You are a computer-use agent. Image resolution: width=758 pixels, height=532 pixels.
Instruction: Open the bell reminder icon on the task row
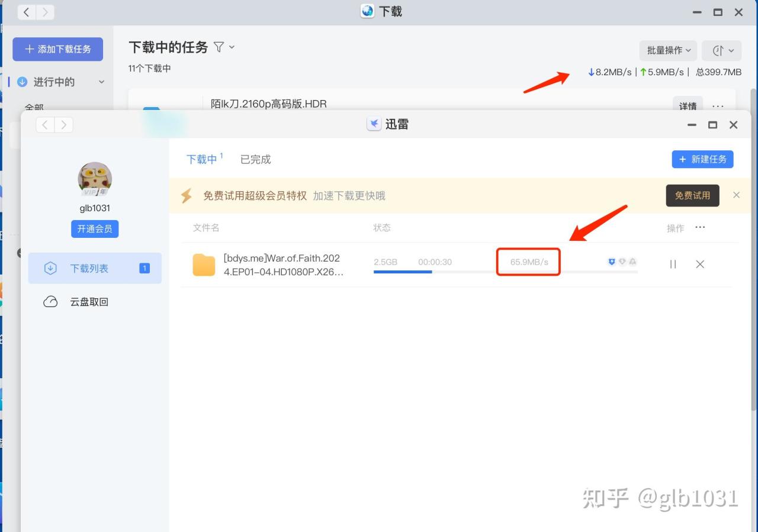[x=632, y=262]
